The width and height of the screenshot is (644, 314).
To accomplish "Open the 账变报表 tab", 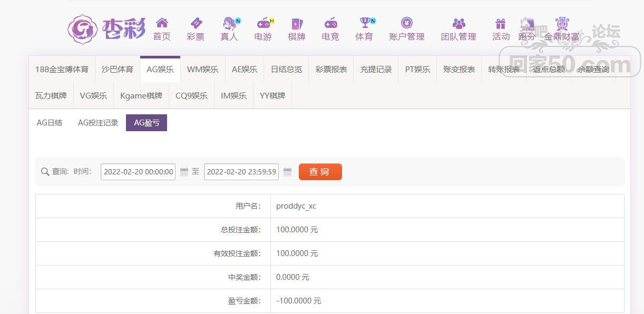I will [x=459, y=69].
